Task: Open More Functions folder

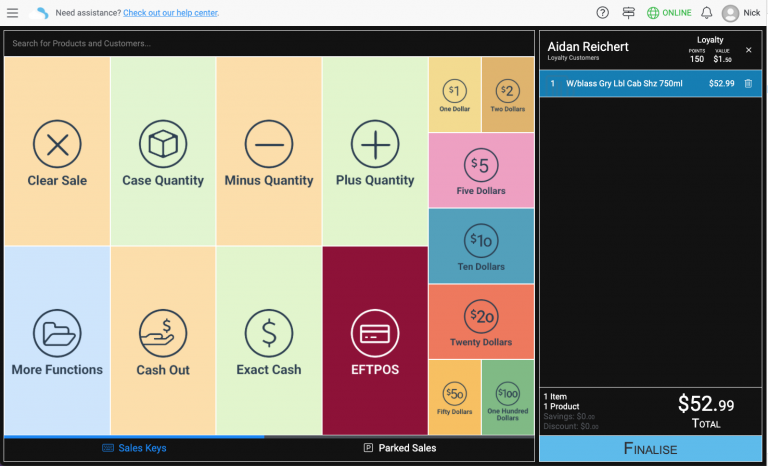Action: click(x=57, y=341)
